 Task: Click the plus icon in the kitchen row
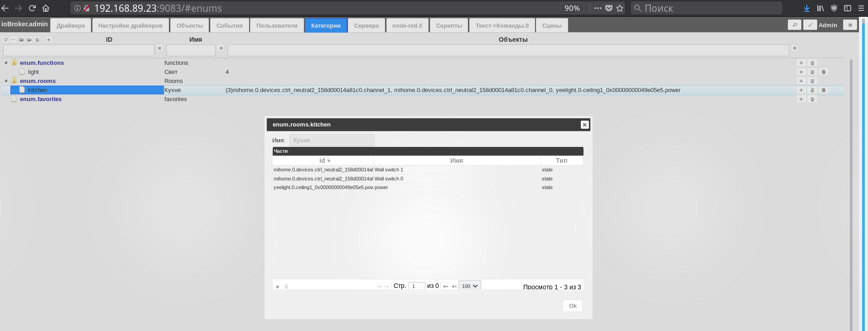(801, 90)
